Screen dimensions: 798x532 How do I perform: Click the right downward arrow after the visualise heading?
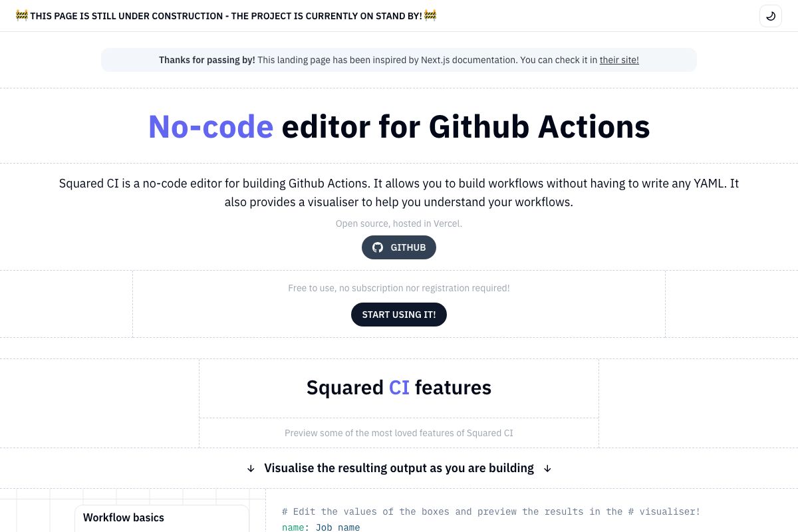(x=547, y=468)
